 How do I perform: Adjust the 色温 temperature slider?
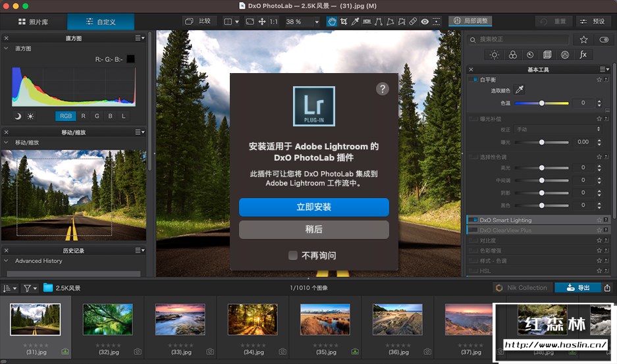click(541, 103)
